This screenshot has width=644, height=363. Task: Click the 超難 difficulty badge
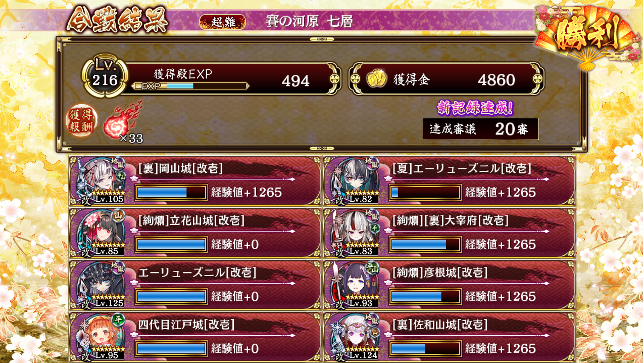tap(222, 22)
